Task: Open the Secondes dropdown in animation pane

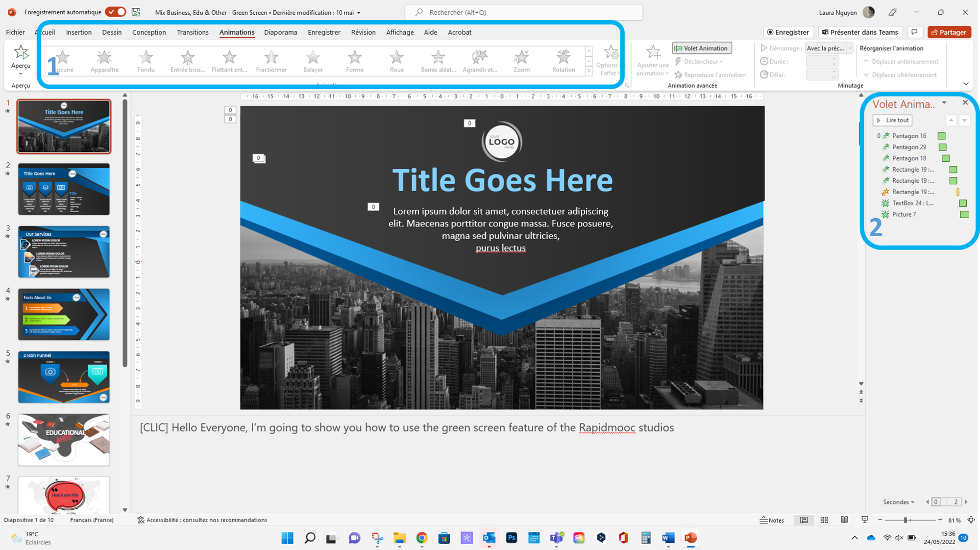Action: coord(899,502)
